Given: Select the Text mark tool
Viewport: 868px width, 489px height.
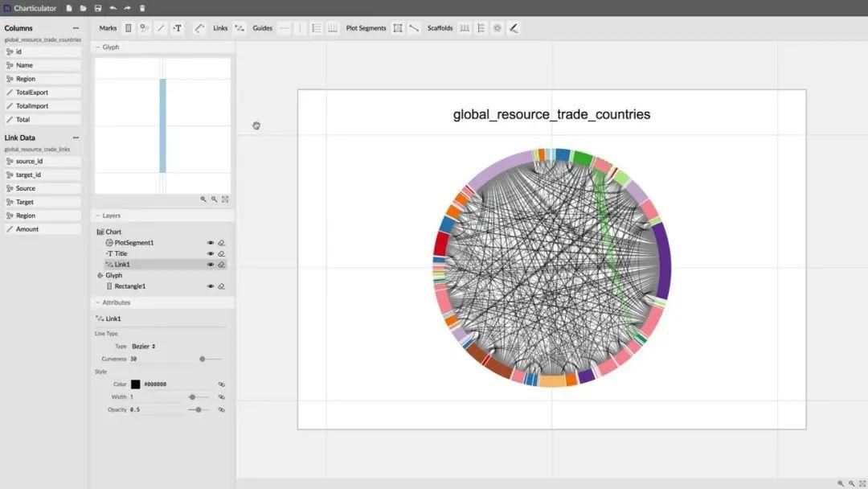Looking at the screenshot, I should [x=177, y=28].
